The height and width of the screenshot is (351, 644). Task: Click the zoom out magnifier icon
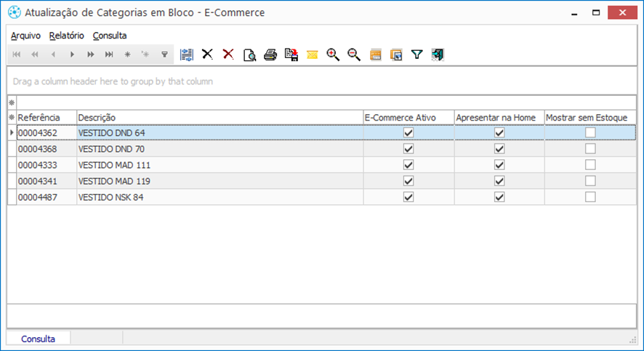[354, 55]
